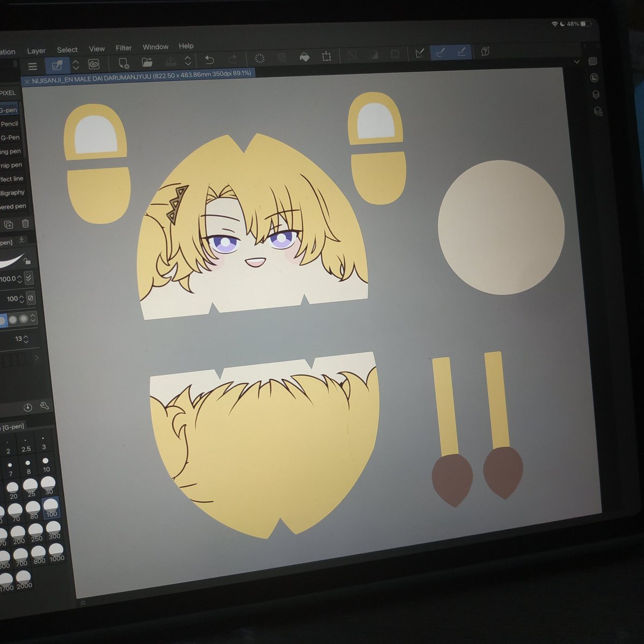Delete the sub tool with the trash icon

coord(25,224)
